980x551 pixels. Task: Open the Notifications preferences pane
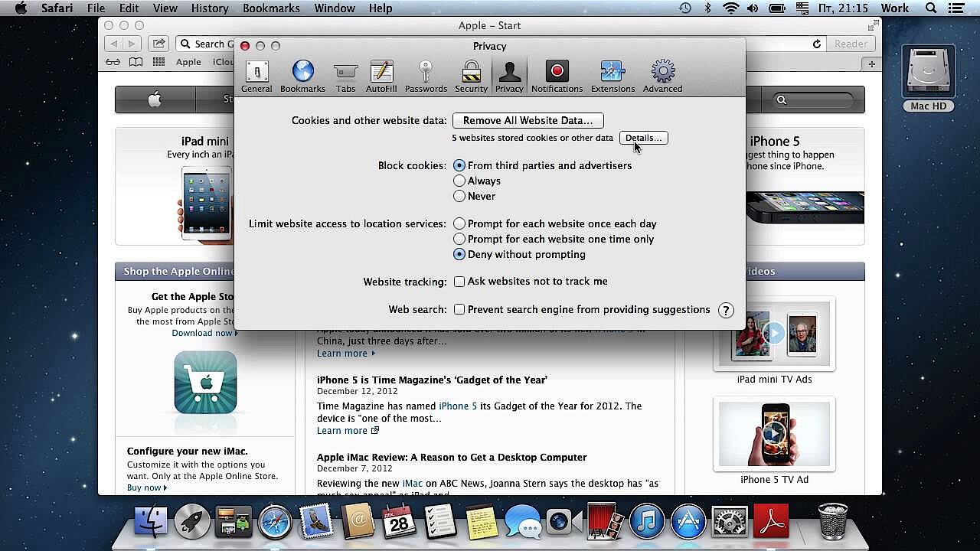[x=557, y=77]
